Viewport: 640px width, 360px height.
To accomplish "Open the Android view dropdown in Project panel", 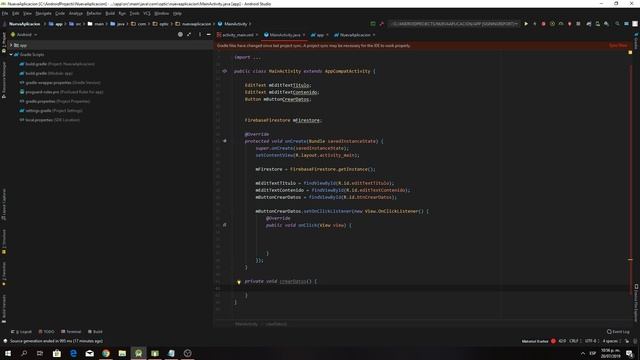I will click(24, 35).
